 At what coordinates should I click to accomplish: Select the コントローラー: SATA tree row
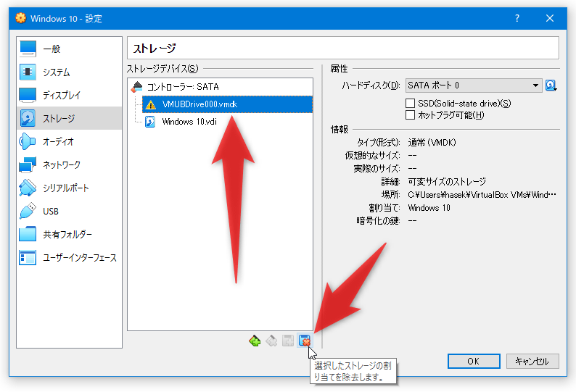coord(221,87)
